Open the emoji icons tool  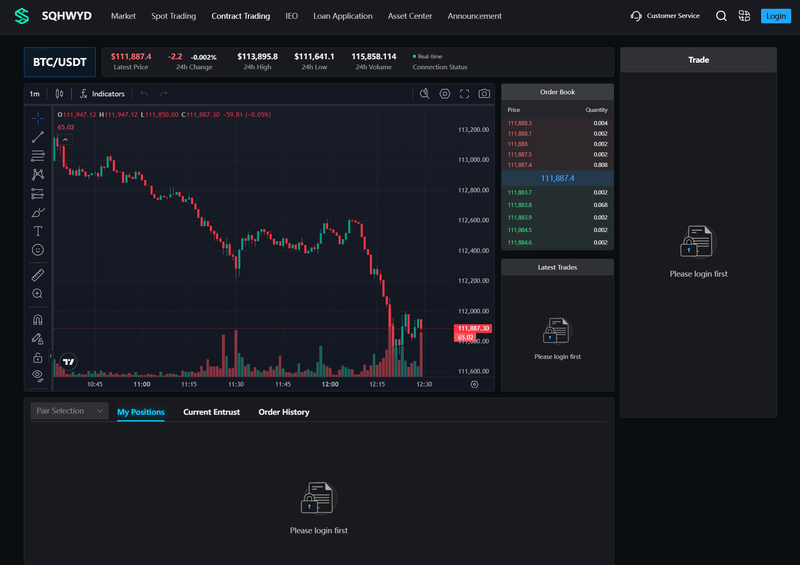pos(38,250)
